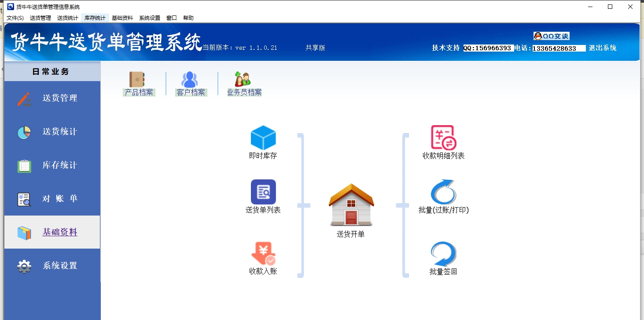The width and height of the screenshot is (644, 320).
Task: Select 库存统计 label in the sidebar
Action: pyautogui.click(x=60, y=165)
